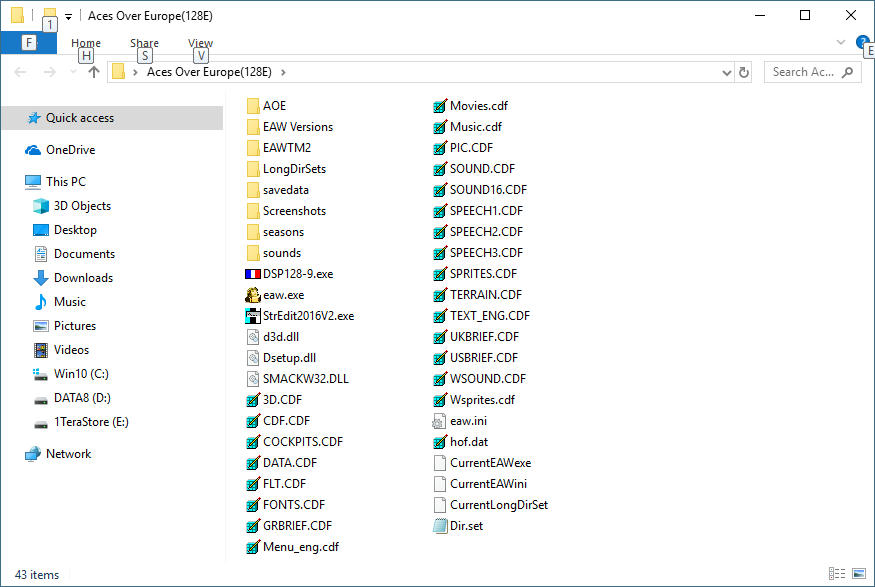The image size is (875, 587).
Task: Select Desktop in navigation pane
Action: coord(75,230)
